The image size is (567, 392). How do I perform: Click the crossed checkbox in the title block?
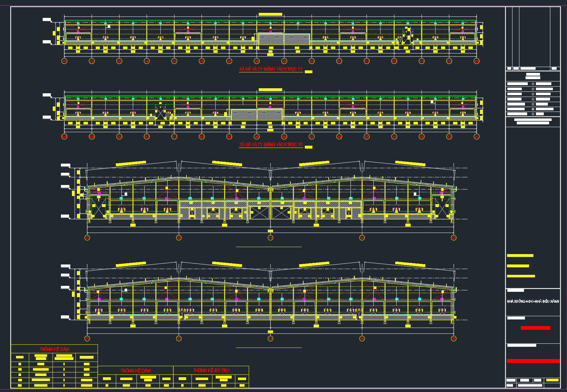(533, 109)
